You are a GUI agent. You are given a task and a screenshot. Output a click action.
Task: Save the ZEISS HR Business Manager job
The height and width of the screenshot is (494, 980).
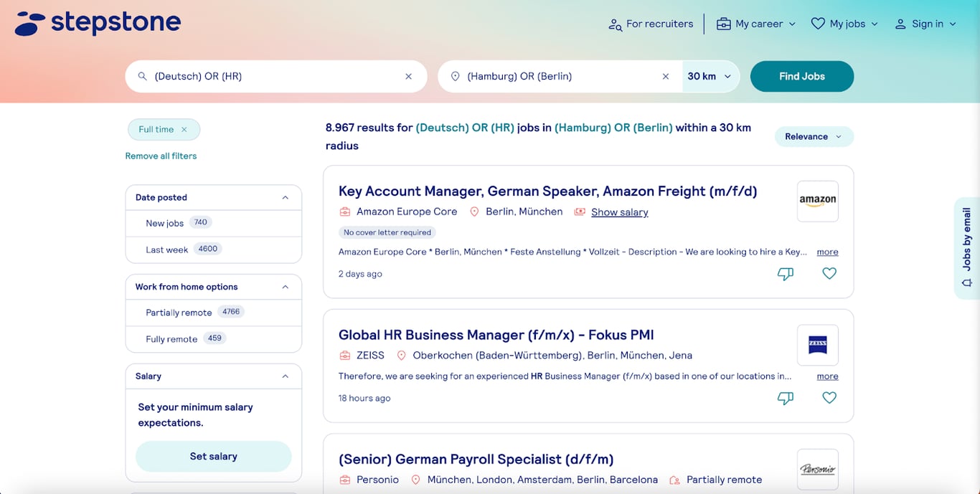[829, 397]
